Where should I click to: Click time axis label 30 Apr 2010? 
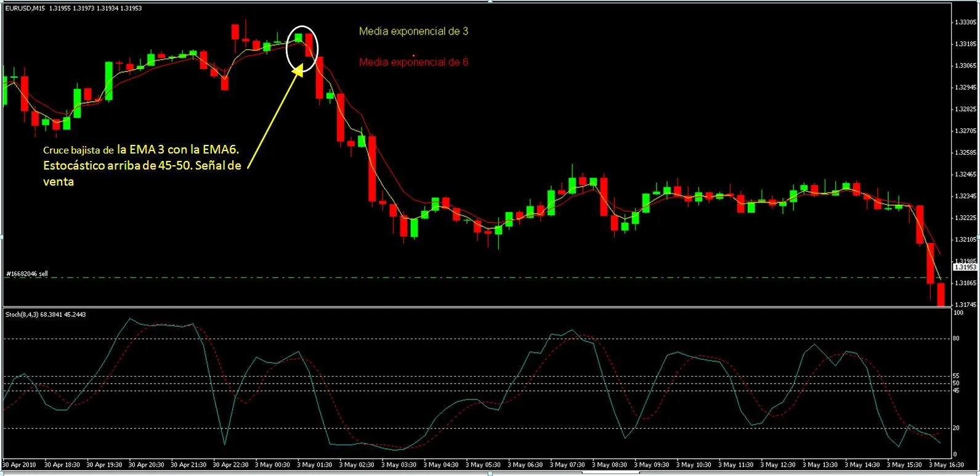click(20, 465)
